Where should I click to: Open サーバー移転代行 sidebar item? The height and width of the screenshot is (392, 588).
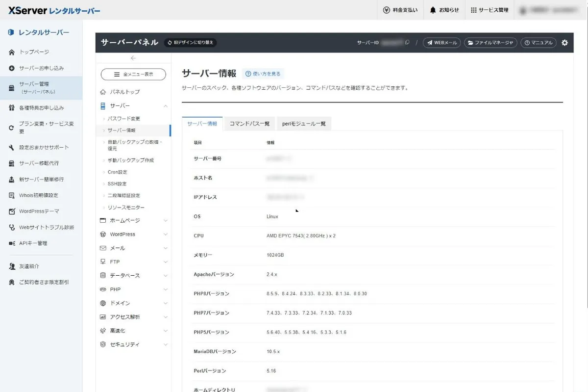point(34,163)
